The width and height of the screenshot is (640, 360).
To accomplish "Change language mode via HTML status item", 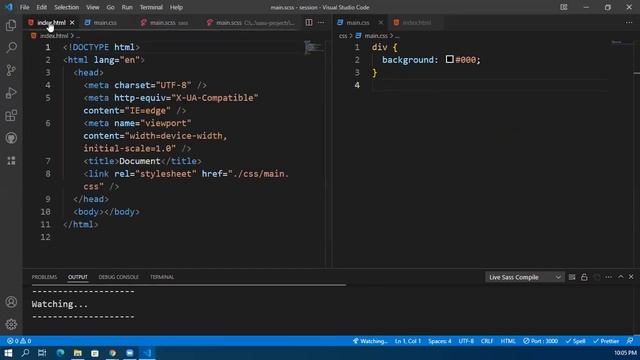I will click(x=508, y=341).
